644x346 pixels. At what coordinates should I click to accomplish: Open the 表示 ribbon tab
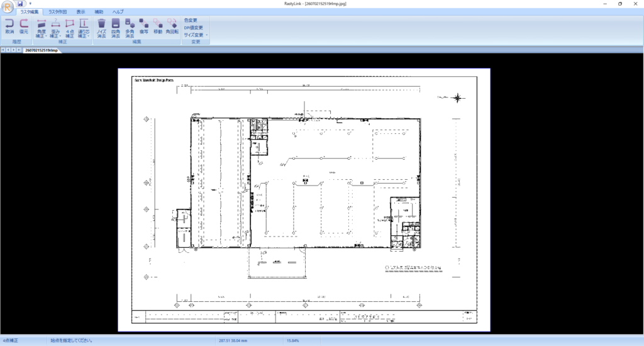(x=80, y=12)
